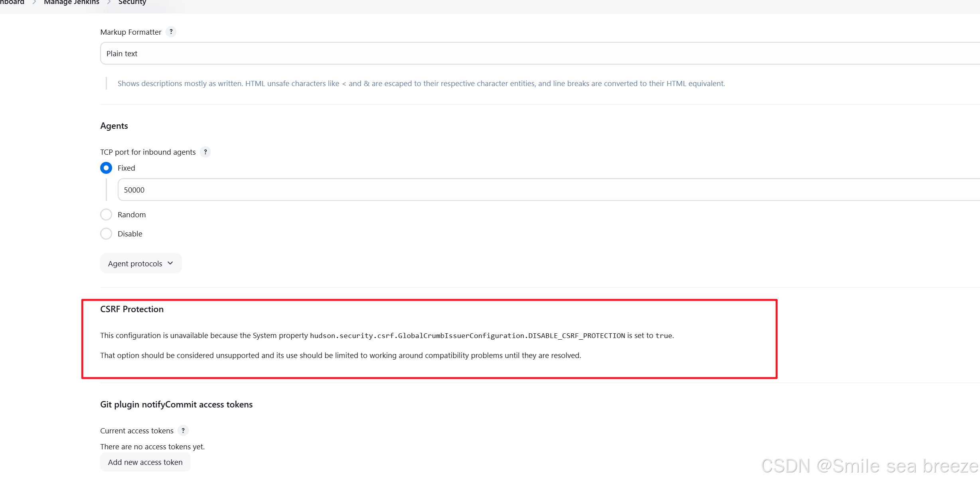Click the Add new access token button
The image size is (980, 482).
(x=145, y=462)
